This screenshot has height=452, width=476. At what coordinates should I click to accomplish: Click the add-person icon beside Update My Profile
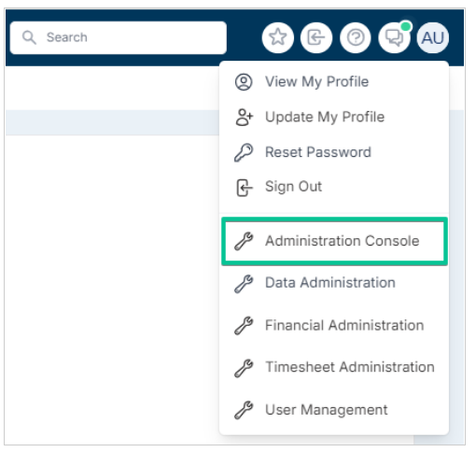[x=245, y=118]
